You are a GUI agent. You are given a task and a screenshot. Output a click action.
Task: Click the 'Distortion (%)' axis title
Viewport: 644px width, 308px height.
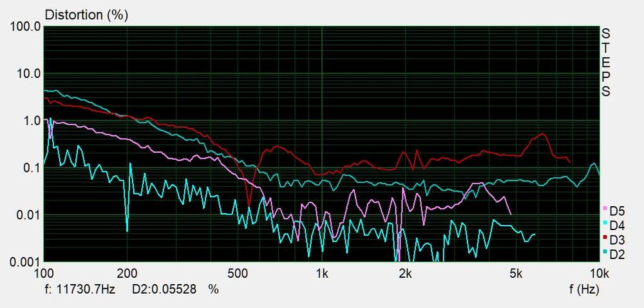point(86,15)
